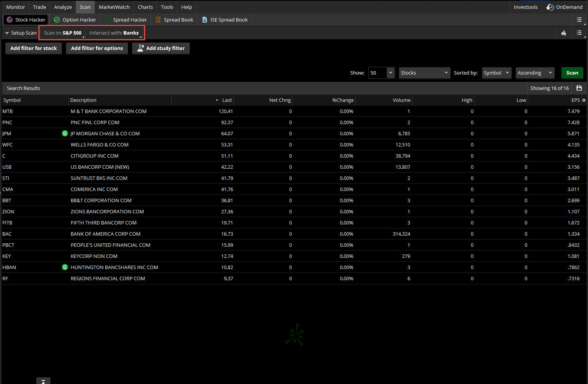Click the sort arrow on Last column
The image size is (588, 384).
pos(217,100)
